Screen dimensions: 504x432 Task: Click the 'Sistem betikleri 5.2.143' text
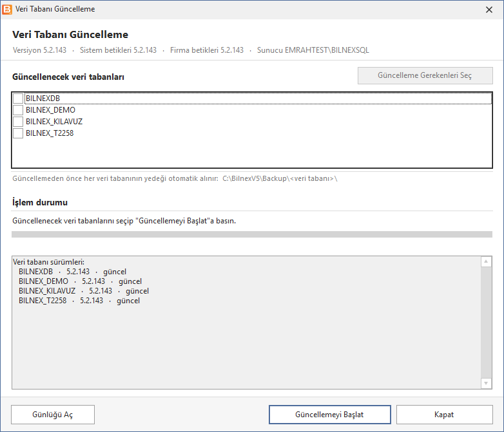[119, 50]
